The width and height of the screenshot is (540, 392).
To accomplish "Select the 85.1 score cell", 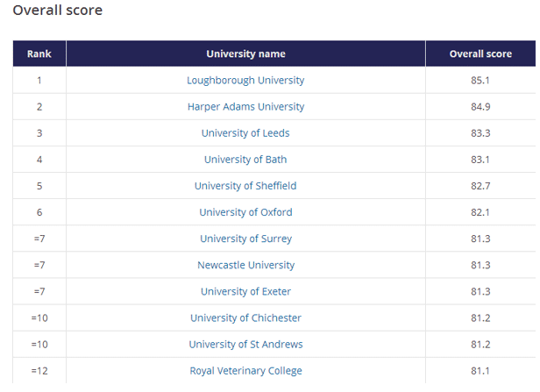I will click(x=480, y=81).
